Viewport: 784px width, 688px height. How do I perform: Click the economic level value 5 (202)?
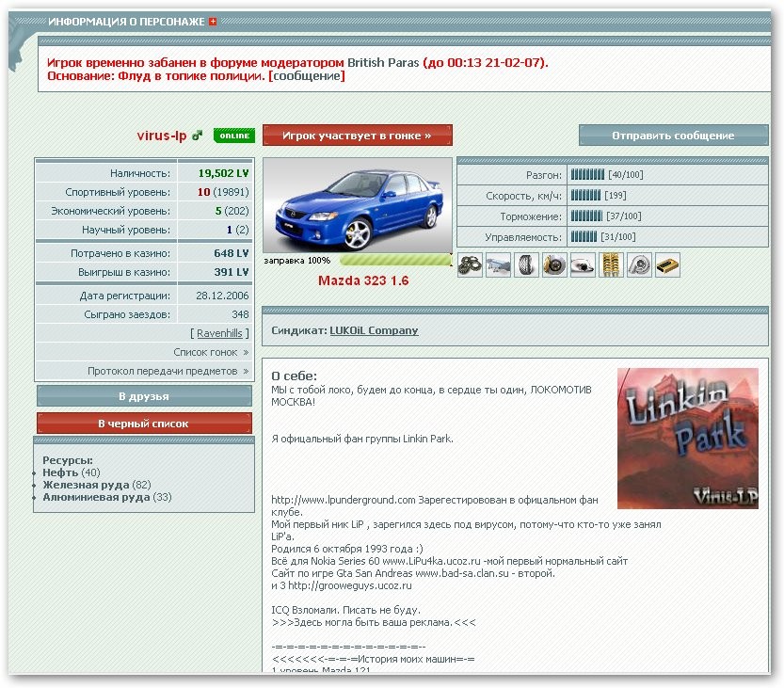click(232, 211)
